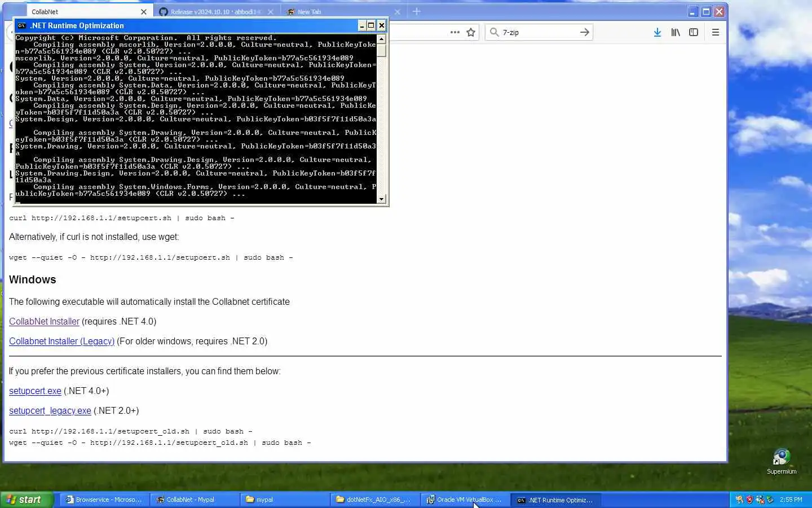The image size is (812, 508).
Task: Minimize the Mypal browser window
Action: coord(693,11)
